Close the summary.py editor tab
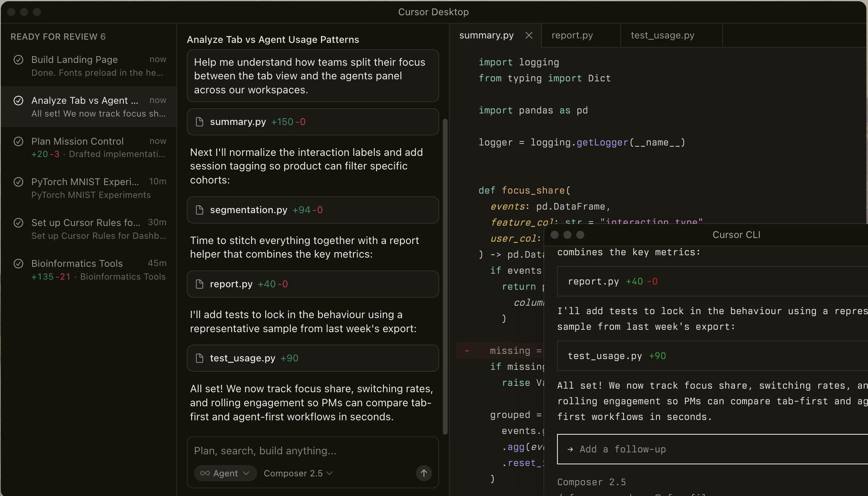The height and width of the screenshot is (496, 868). tap(529, 35)
